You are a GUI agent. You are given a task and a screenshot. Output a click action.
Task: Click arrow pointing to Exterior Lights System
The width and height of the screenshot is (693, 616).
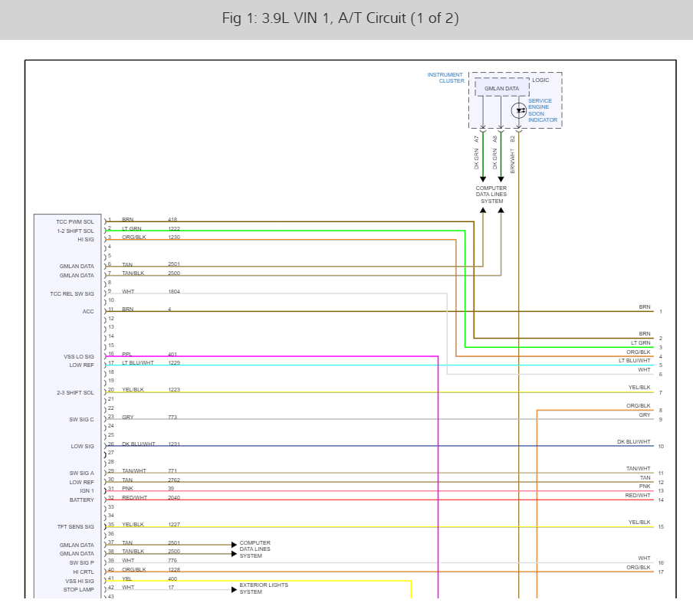pos(235,589)
